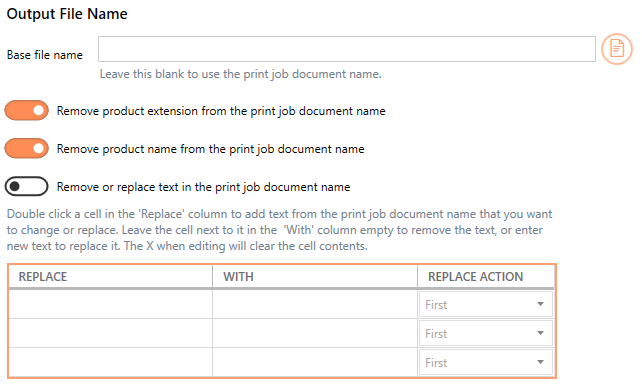This screenshot has width=642, height=391.
Task: Select the second row cell under WITH
Action: pyautogui.click(x=315, y=333)
